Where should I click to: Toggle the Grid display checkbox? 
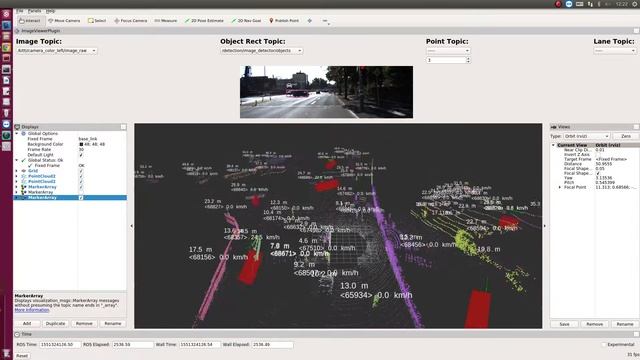tap(81, 171)
